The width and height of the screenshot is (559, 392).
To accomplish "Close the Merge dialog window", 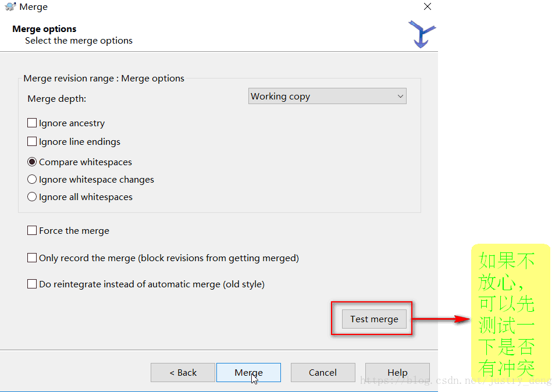I will [x=428, y=6].
